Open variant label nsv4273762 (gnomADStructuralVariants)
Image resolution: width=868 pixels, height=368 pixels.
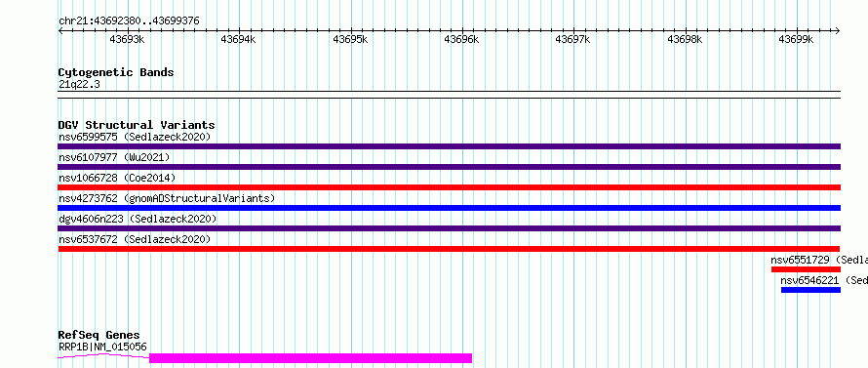pyautogui.click(x=167, y=198)
